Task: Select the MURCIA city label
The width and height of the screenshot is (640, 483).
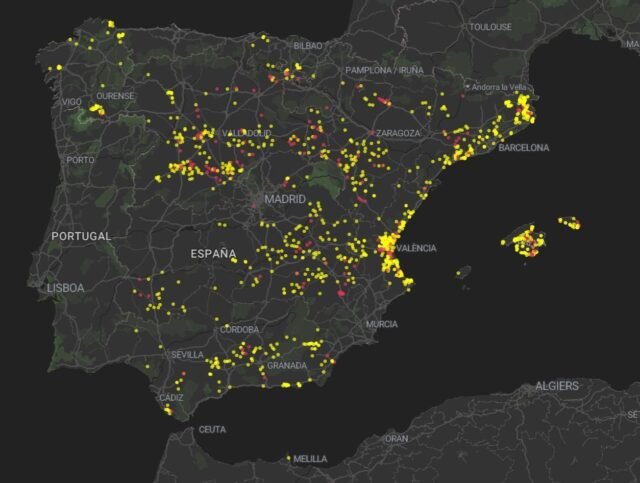Action: click(381, 324)
